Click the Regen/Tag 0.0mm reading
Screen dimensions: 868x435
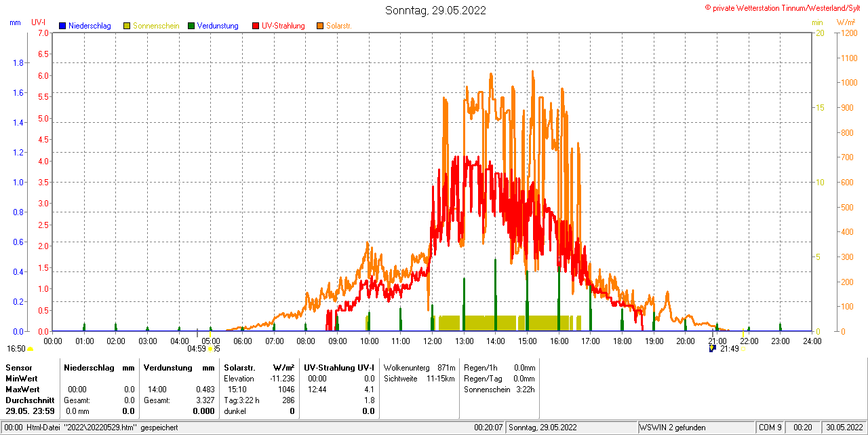tap(499, 379)
